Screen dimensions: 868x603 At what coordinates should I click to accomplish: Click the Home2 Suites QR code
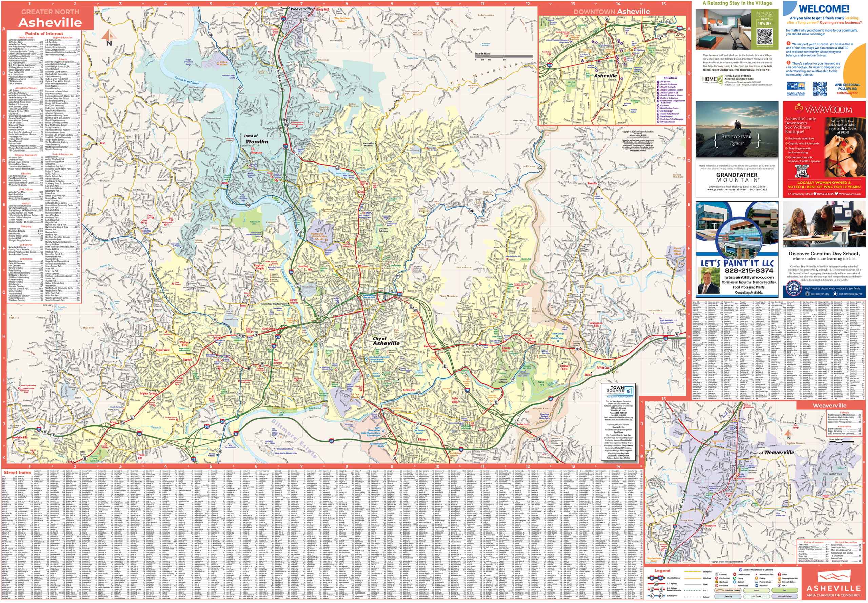click(765, 37)
